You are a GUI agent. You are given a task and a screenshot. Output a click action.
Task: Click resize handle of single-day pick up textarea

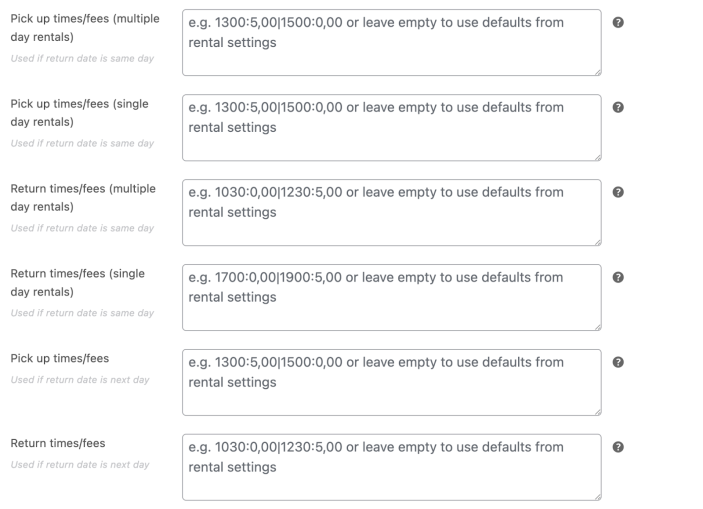point(597,156)
